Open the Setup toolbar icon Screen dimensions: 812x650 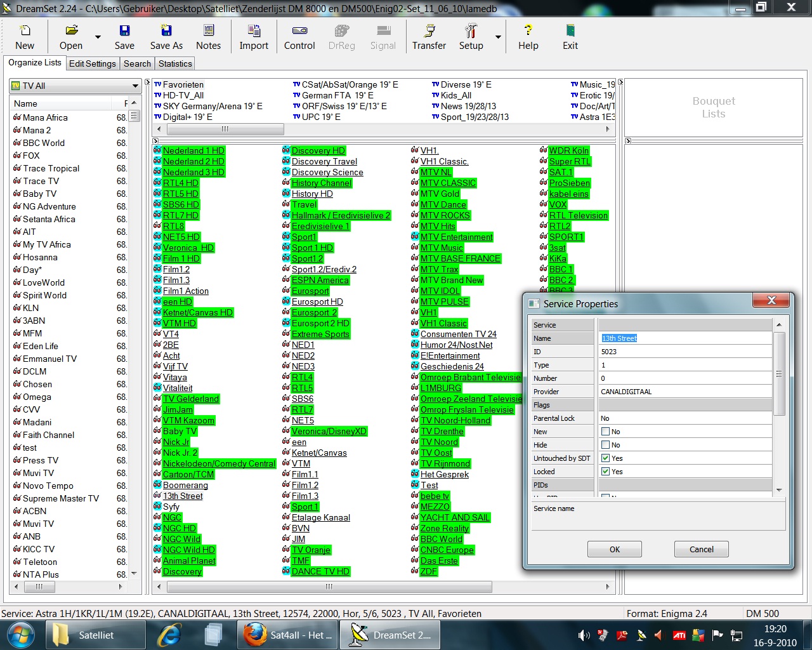pos(471,37)
